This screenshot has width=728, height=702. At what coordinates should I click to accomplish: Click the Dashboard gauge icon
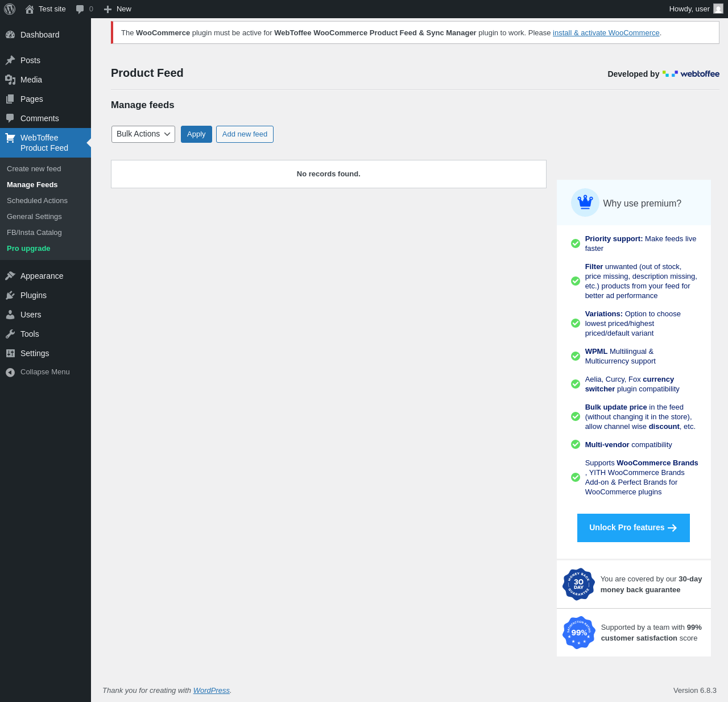10,35
